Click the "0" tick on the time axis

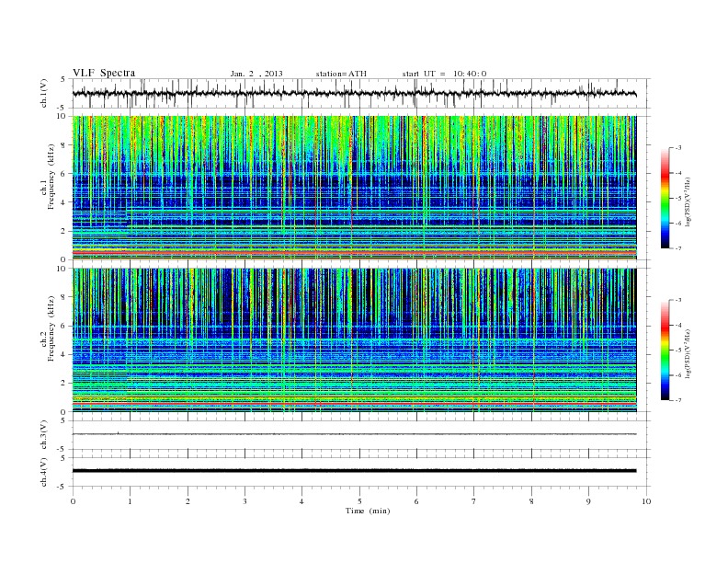tap(73, 501)
